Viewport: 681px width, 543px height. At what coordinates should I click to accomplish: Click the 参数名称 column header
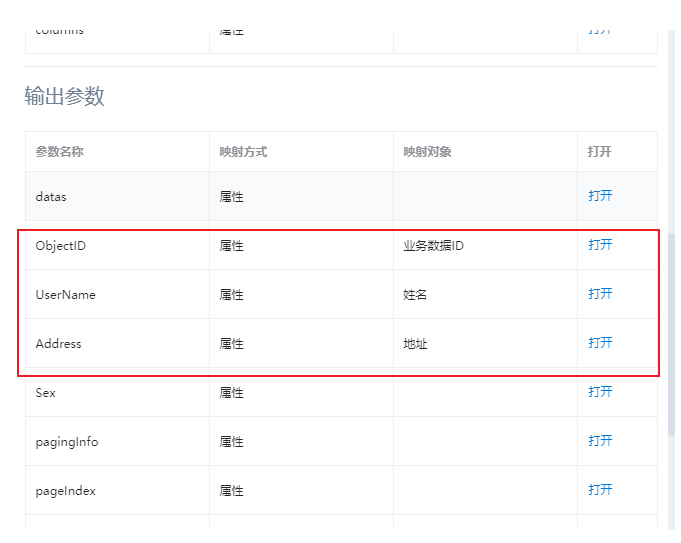tap(60, 152)
